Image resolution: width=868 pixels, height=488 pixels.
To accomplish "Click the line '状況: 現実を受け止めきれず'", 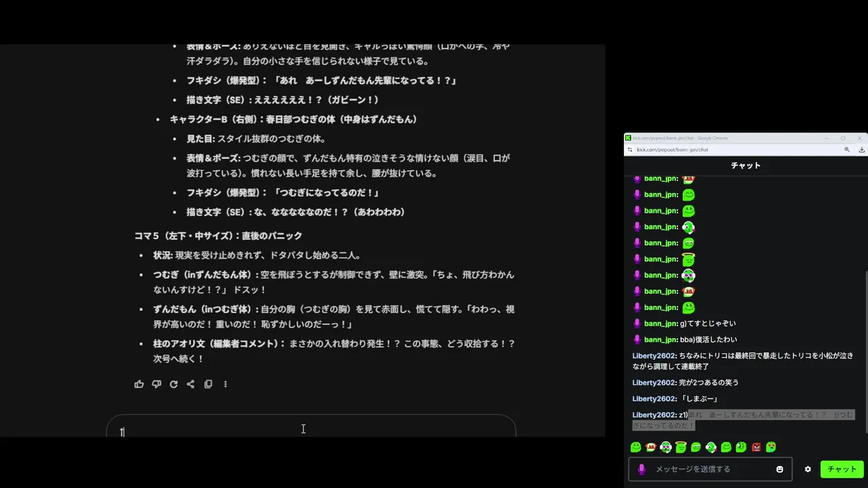I will [x=257, y=256].
